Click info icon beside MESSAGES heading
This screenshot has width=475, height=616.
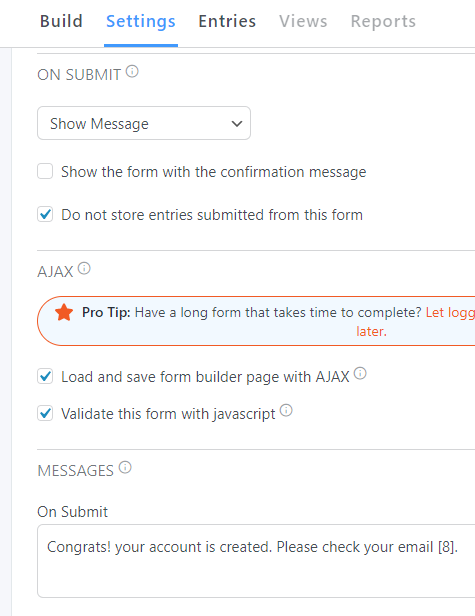point(125,468)
